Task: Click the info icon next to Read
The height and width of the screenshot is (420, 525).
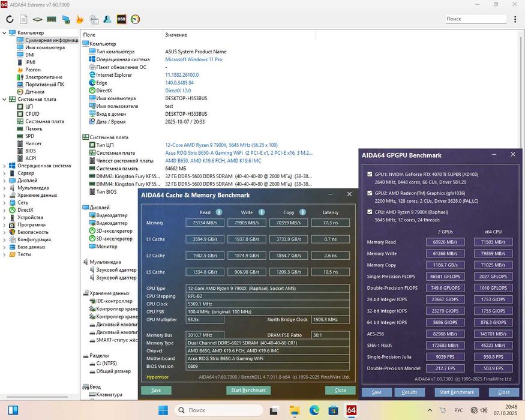Action: [219, 212]
